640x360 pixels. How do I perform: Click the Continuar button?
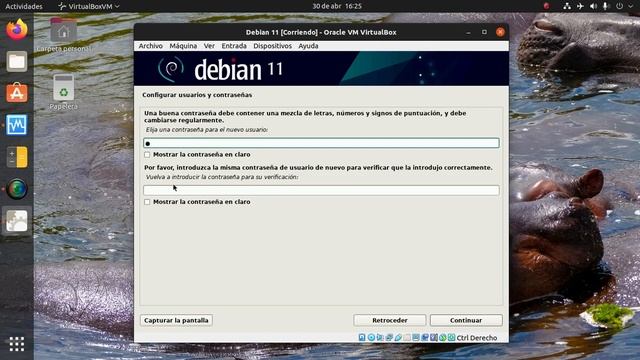(x=466, y=320)
